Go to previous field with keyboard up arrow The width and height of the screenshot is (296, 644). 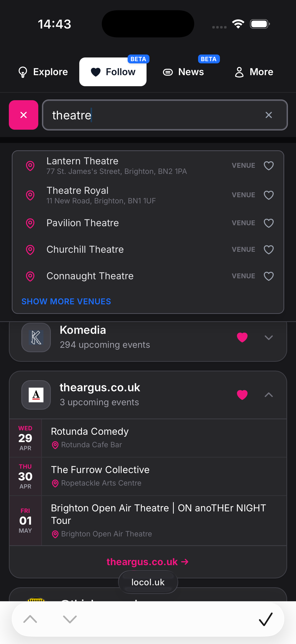30,619
